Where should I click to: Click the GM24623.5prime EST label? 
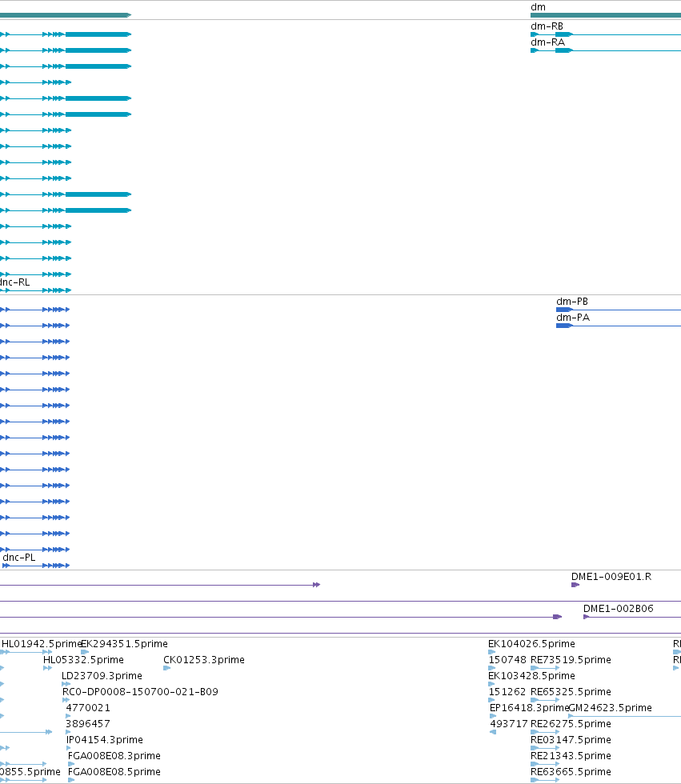pos(611,707)
